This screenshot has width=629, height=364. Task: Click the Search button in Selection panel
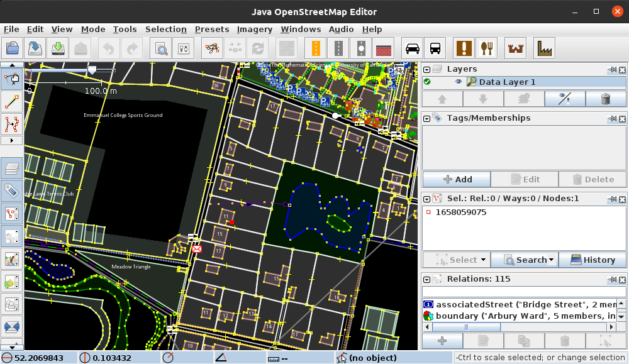point(525,260)
